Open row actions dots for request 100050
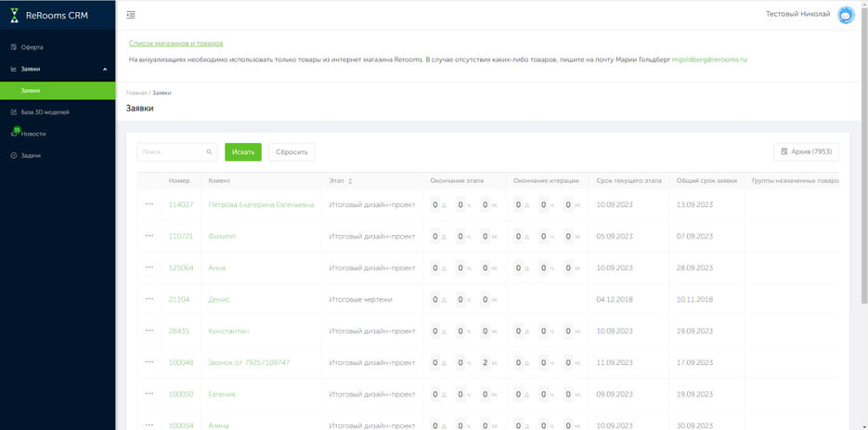 point(149,394)
